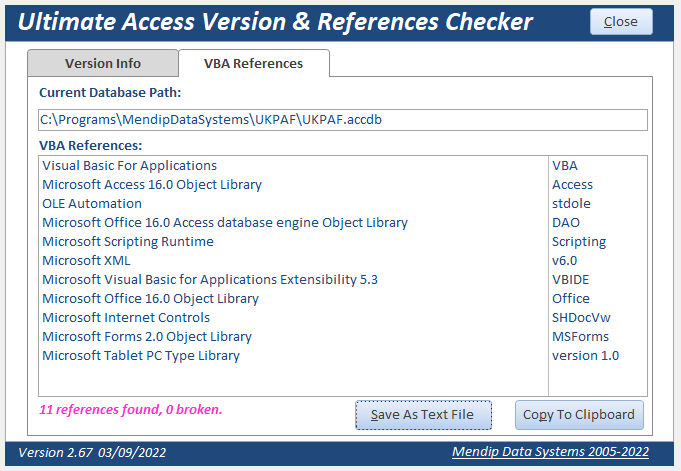Select Microsoft Office 16.0 Access database engine row
The image size is (681, 471).
pos(225,223)
